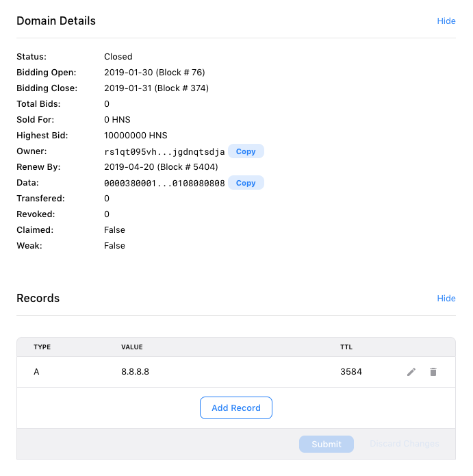Hide the Domain Details section
The image size is (473, 476).
(x=446, y=21)
